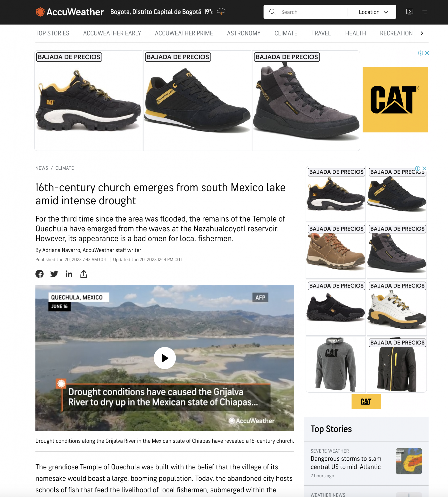The image size is (448, 497).
Task: Go to the Climate breadcrumb link
Action: point(65,168)
